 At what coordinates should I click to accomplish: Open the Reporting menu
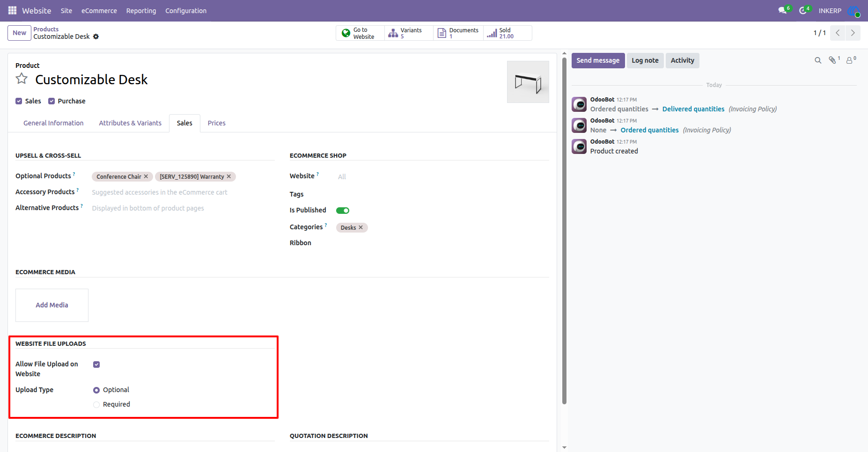[141, 11]
